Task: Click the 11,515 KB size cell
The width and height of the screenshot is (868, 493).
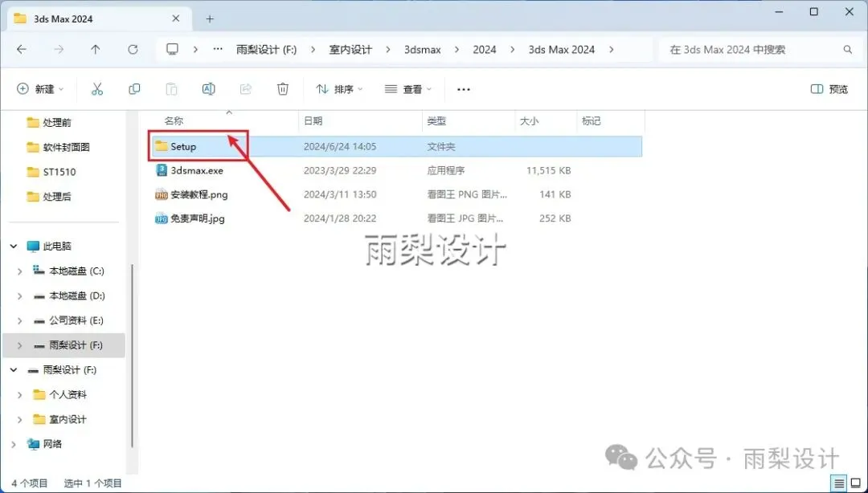Action: [549, 170]
